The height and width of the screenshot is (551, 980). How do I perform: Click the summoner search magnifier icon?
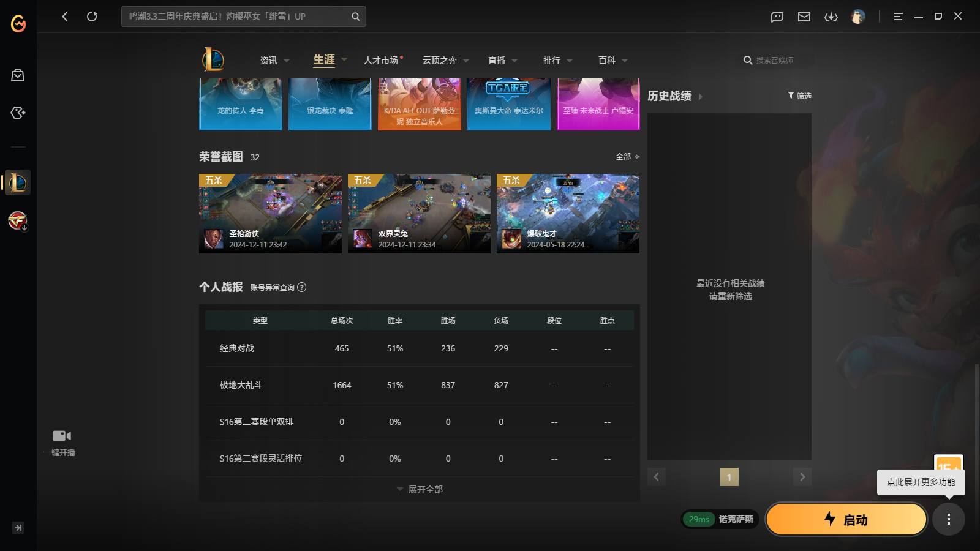748,60
